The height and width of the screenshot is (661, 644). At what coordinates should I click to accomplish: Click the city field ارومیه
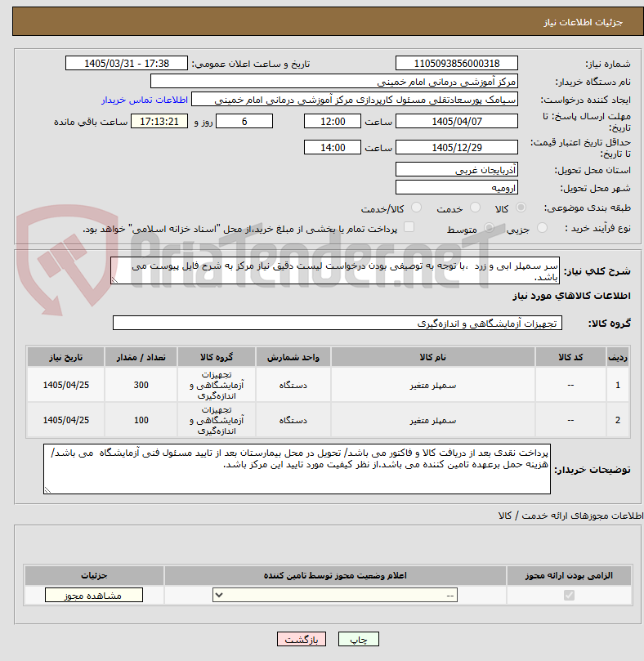click(457, 188)
